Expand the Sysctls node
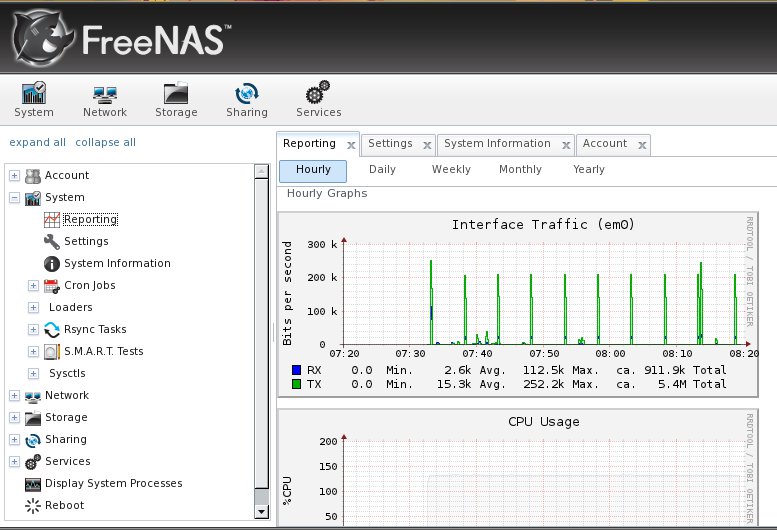Viewport: 777px width, 530px height. click(x=33, y=373)
